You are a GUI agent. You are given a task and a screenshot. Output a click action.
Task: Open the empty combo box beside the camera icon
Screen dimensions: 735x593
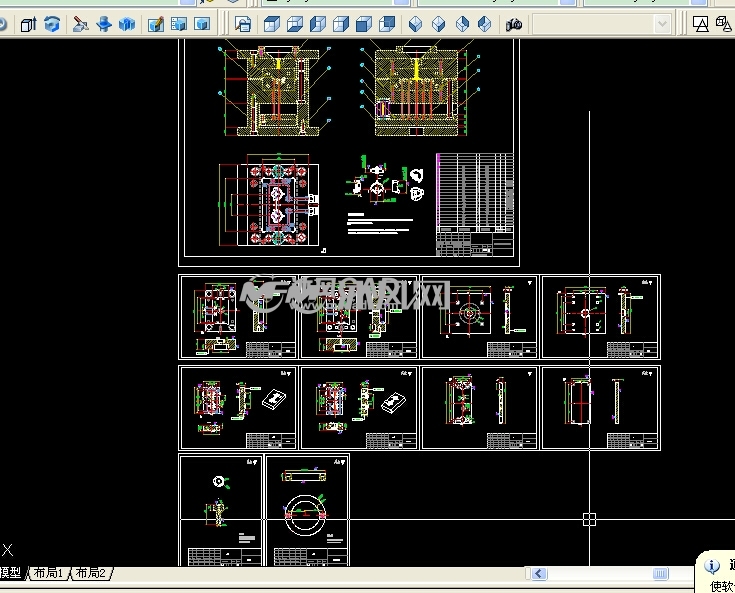602,24
